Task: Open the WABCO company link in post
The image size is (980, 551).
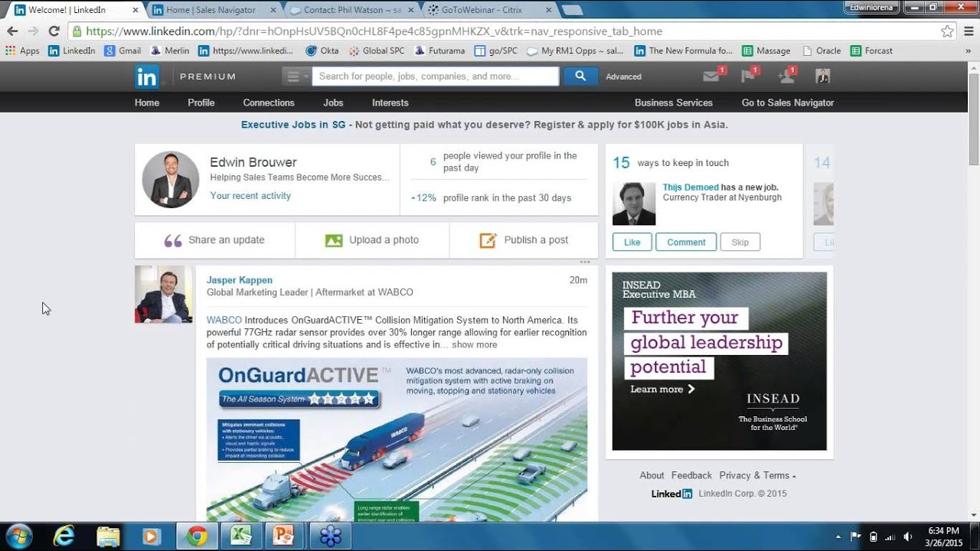Action: click(224, 320)
